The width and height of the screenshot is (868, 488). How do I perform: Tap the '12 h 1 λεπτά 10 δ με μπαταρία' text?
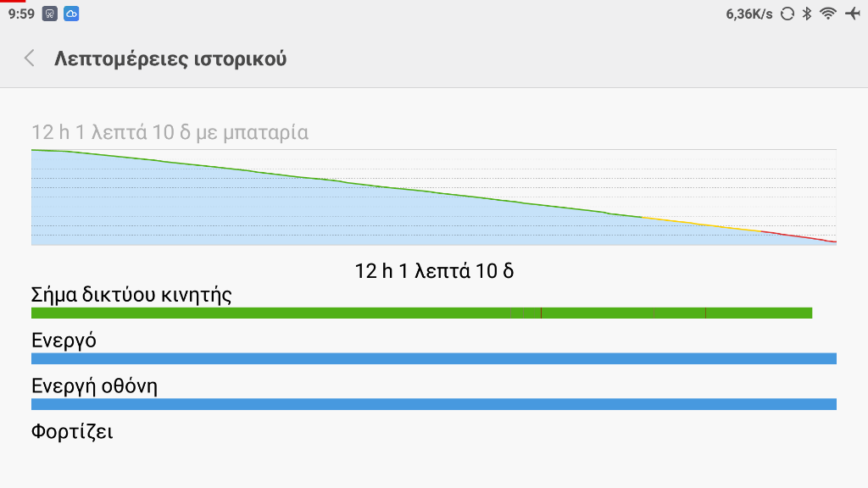coord(170,132)
